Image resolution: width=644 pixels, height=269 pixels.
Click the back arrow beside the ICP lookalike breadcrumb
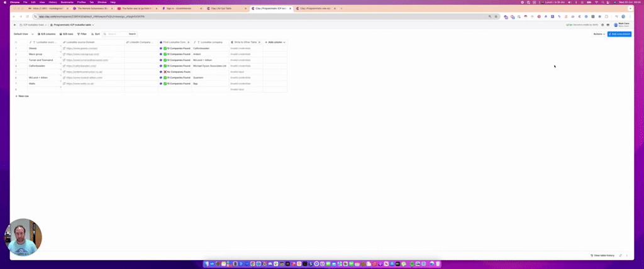pyautogui.click(x=14, y=25)
